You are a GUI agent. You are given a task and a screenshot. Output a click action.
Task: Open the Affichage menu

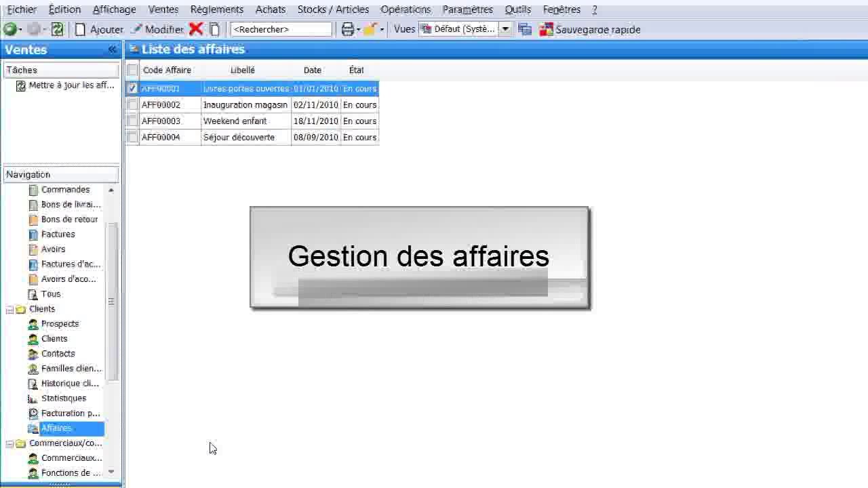coord(114,9)
